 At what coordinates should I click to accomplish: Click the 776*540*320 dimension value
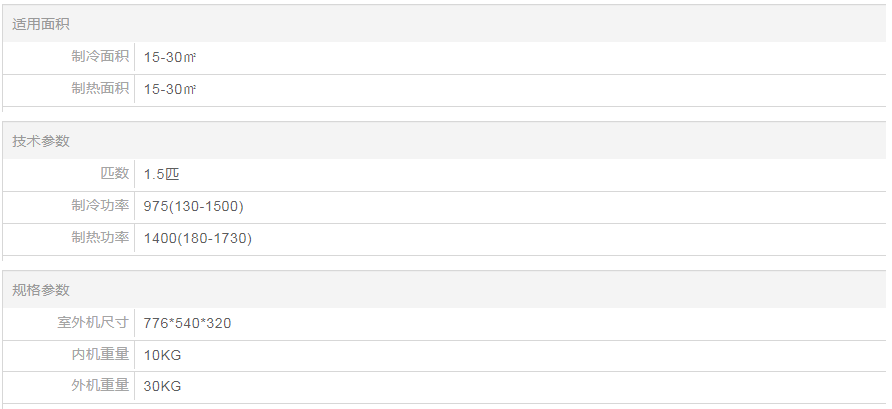coord(188,324)
